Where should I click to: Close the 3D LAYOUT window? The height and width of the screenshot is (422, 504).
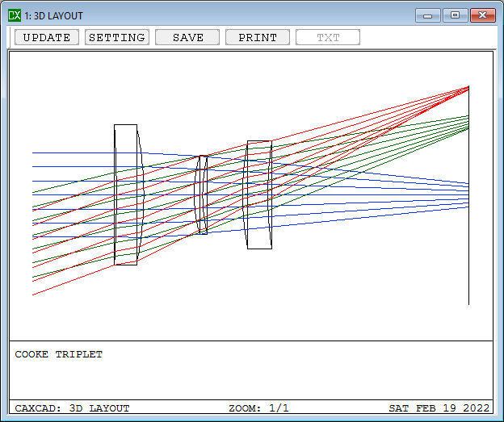click(x=483, y=15)
